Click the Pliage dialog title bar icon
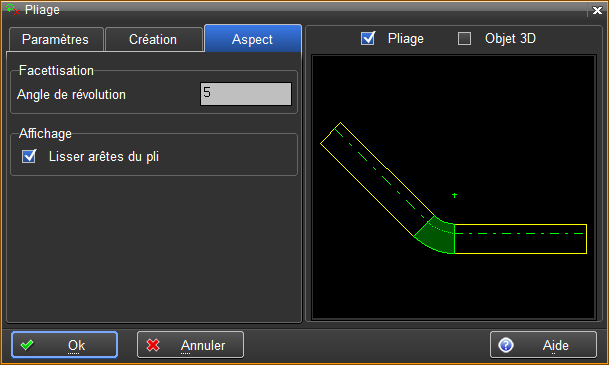This screenshot has width=609, height=365. (x=12, y=9)
